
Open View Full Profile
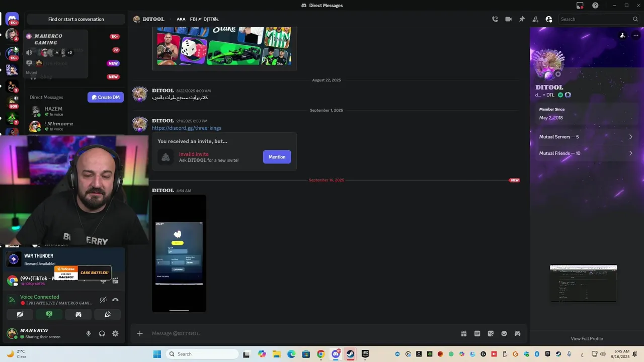pos(587,338)
